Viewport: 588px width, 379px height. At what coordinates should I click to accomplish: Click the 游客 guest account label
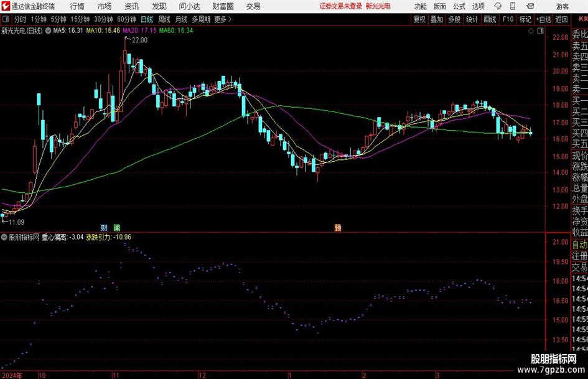[x=562, y=6]
